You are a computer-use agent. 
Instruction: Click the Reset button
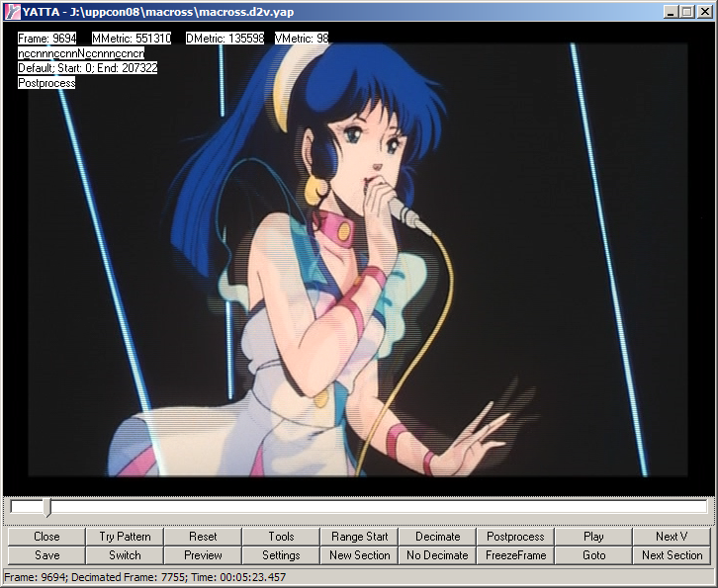coord(203,537)
